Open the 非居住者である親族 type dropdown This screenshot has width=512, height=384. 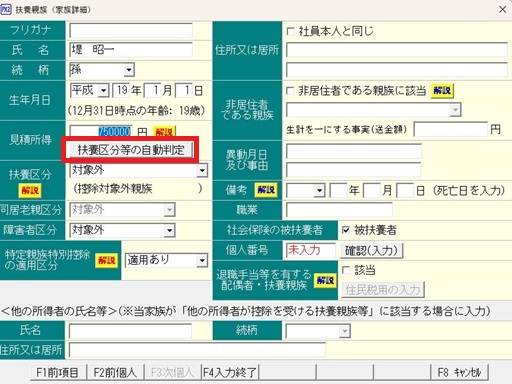click(x=455, y=110)
